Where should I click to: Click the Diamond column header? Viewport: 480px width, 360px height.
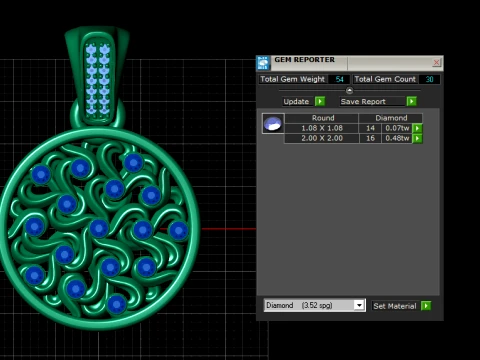point(391,118)
